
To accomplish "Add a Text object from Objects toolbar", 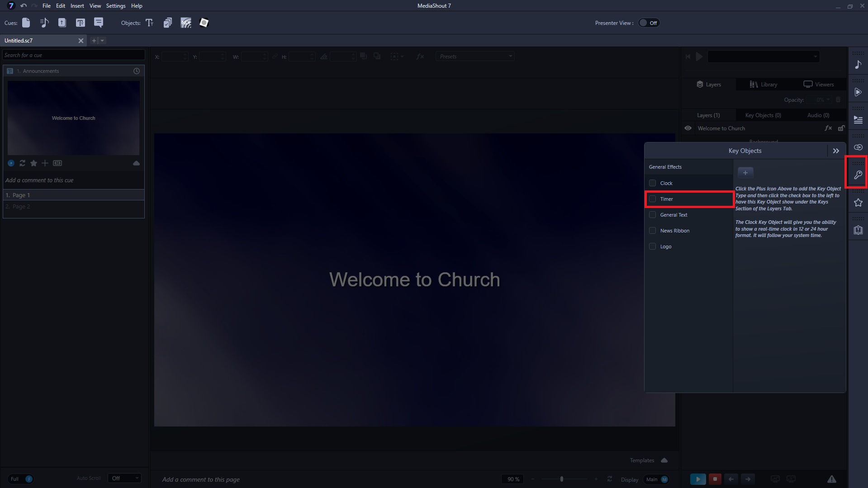I will [x=150, y=23].
